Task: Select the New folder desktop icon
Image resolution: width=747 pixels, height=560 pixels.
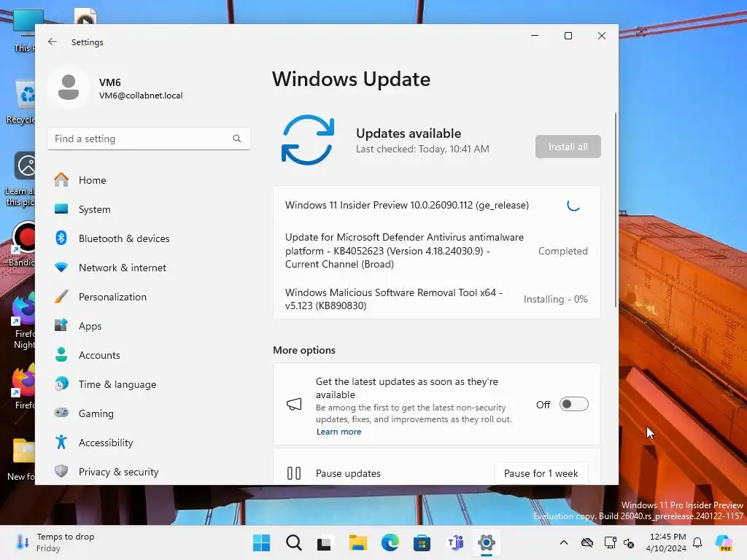Action: [x=21, y=459]
